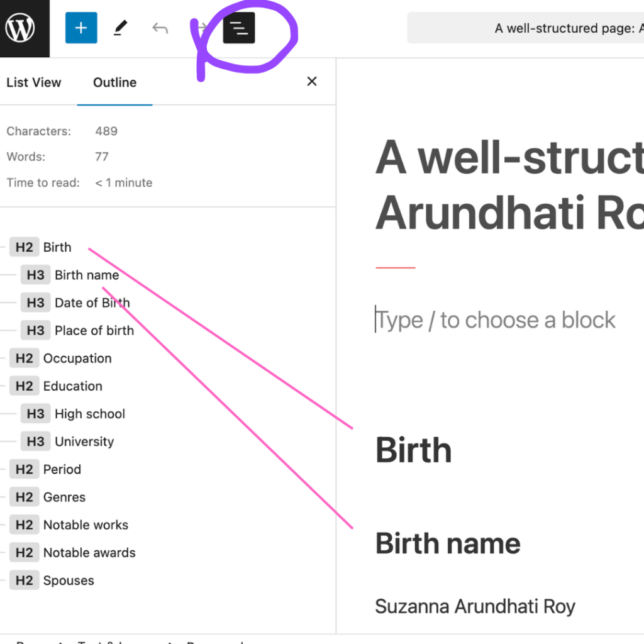This screenshot has width=644, height=644.
Task: Open the block inserter plus button
Action: point(81,28)
